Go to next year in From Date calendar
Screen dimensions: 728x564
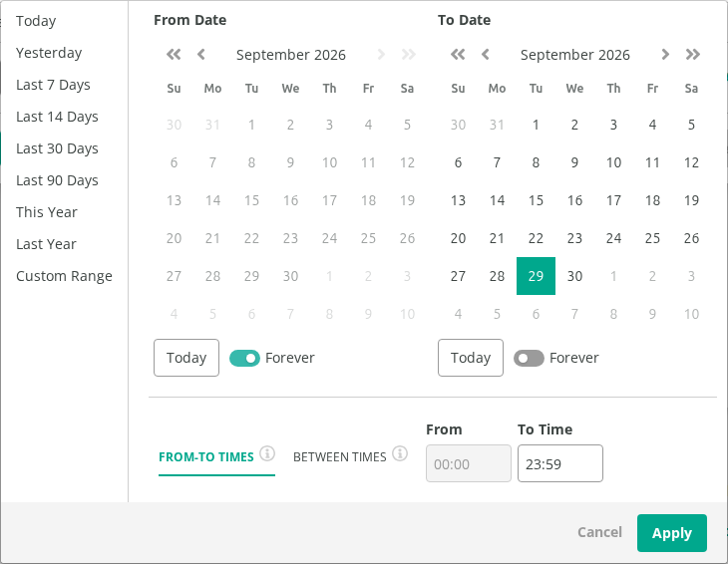pos(409,55)
